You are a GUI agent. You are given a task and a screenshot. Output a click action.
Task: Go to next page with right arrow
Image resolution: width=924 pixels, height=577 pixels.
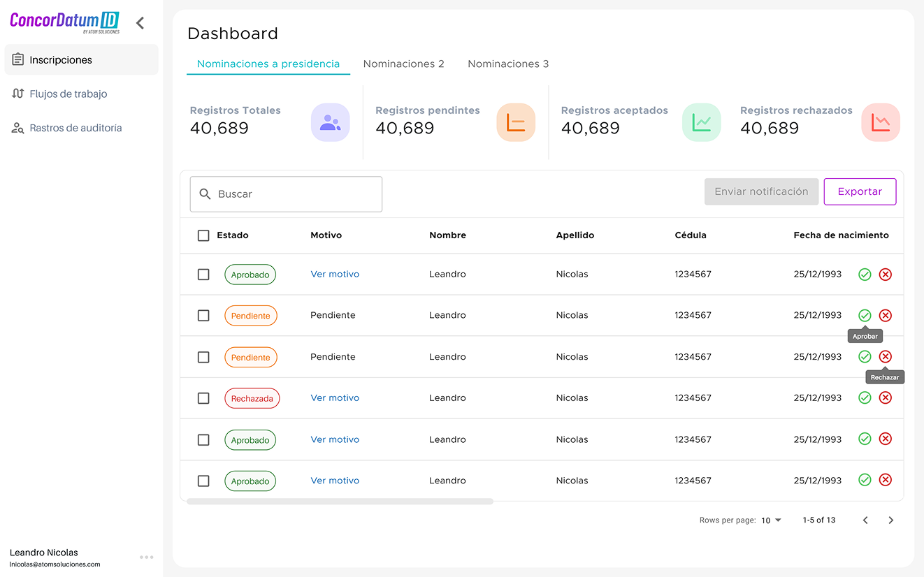point(890,520)
